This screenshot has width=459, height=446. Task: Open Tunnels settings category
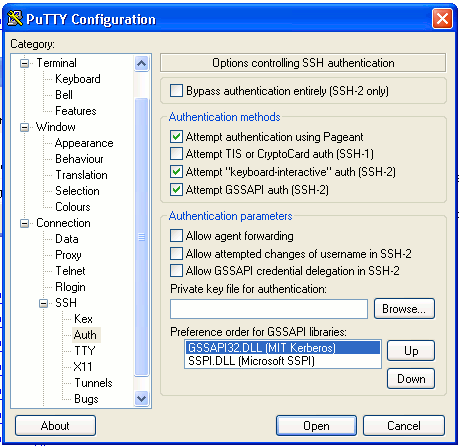click(x=93, y=383)
